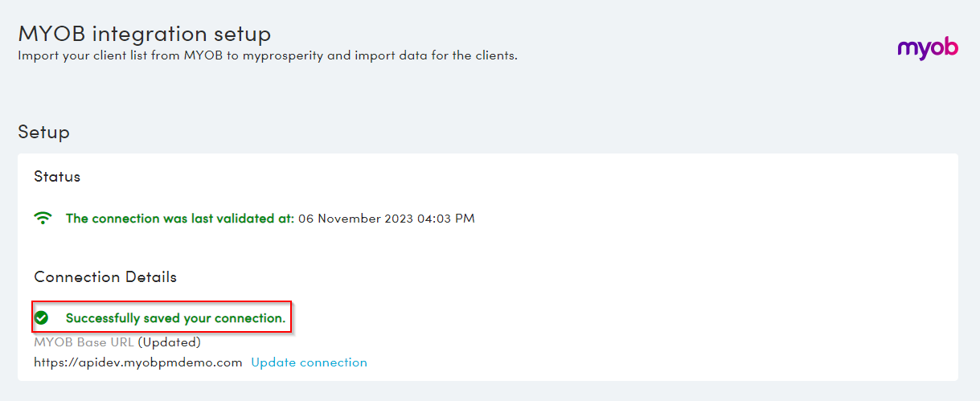Viewport: 980px width, 401px height.
Task: Click the '(Updated)' indicator text
Action: pos(169,342)
